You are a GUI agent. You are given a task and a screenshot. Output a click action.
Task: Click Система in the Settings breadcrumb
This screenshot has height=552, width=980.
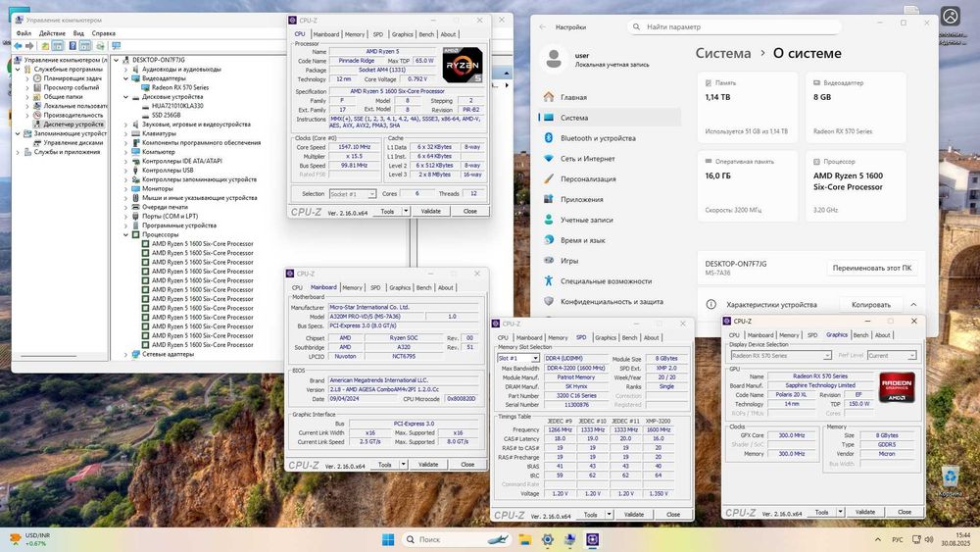[x=723, y=53]
